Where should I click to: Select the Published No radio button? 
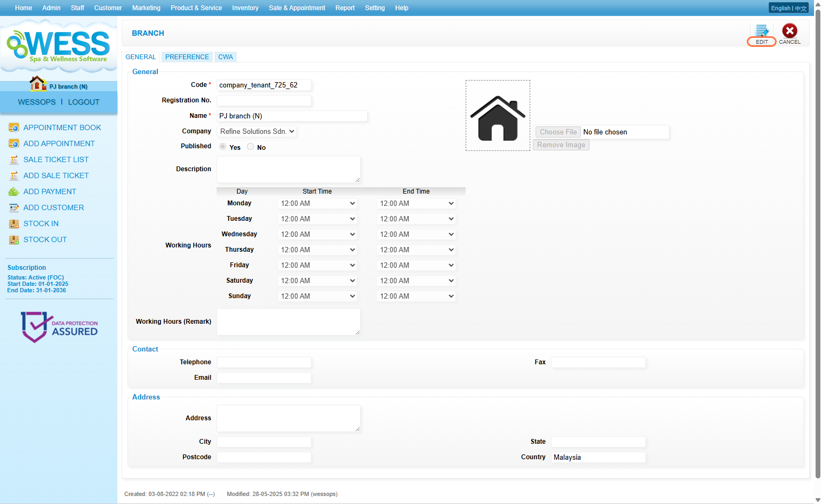tap(250, 147)
